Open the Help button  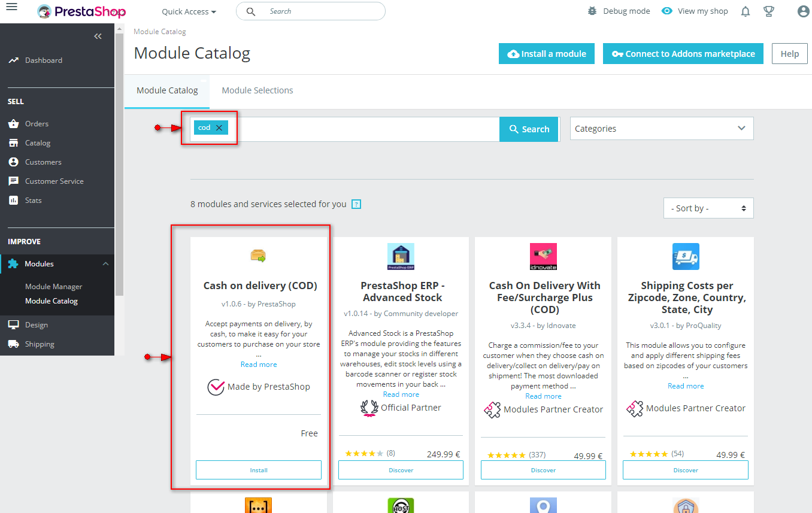(x=789, y=54)
